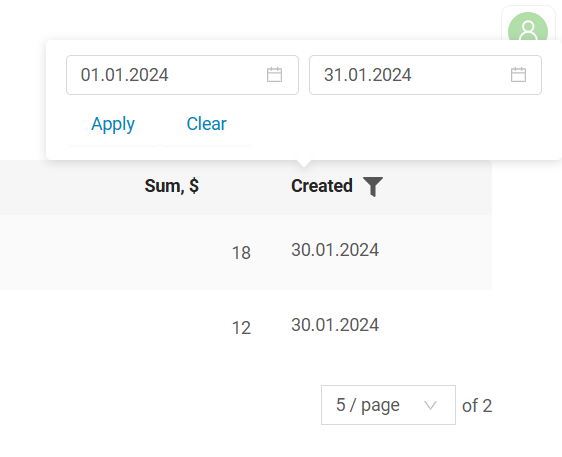Clear the date range filter
The image size is (562, 457).
(x=206, y=124)
